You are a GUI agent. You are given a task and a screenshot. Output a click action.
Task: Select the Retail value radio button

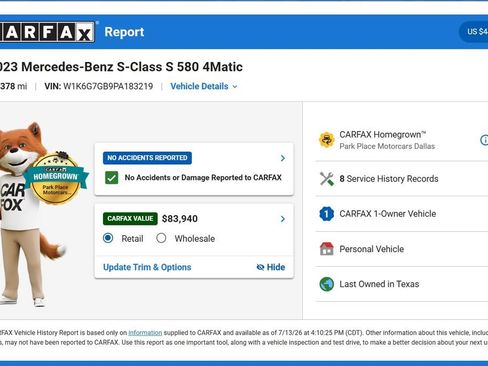click(108, 238)
